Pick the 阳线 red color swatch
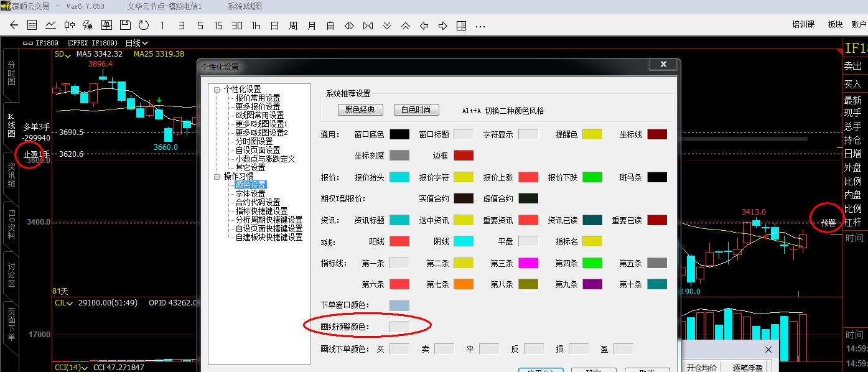This screenshot has height=372, width=868. 399,241
